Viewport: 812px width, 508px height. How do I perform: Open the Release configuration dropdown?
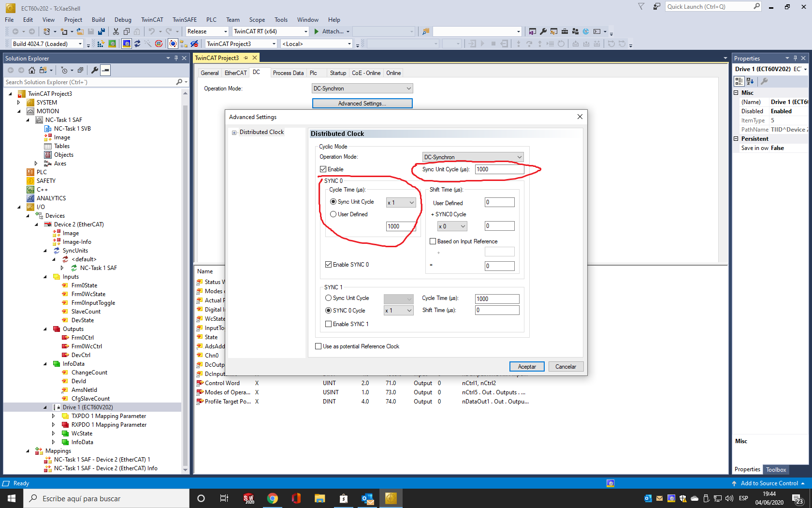pyautogui.click(x=207, y=31)
